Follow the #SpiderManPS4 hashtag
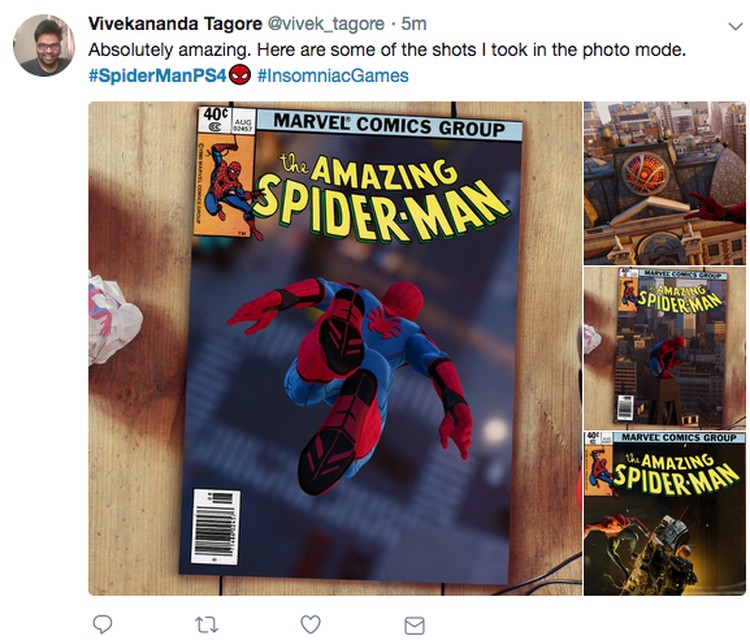Screen dimensions: 750x640 (158, 76)
